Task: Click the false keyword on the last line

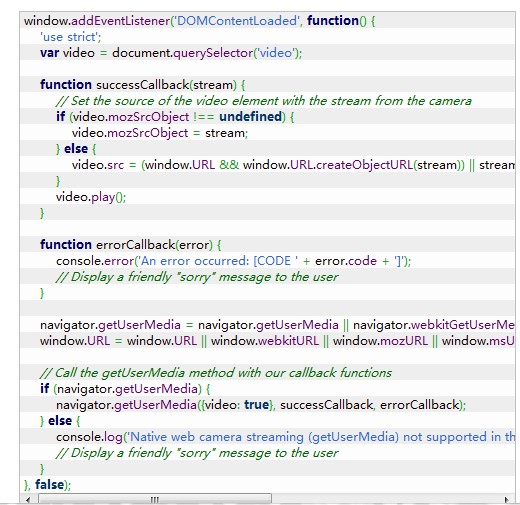Action: coord(49,485)
